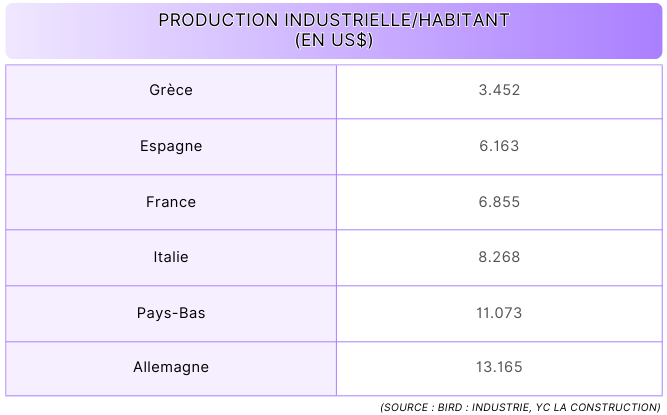The height and width of the screenshot is (415, 667).
Task: Click the word BIRD in source caption
Action: point(450,407)
